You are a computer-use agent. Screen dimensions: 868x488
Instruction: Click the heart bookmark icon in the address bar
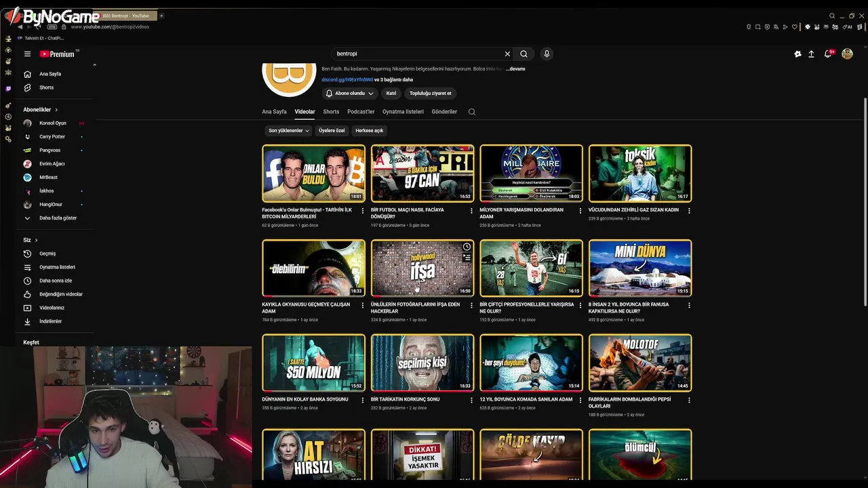point(795,27)
